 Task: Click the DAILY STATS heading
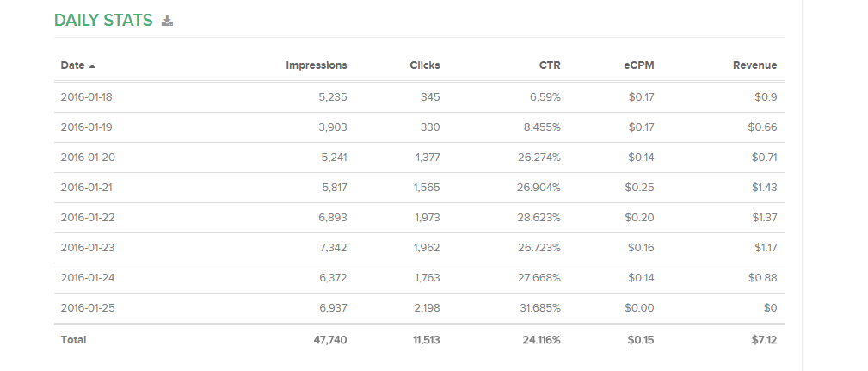(103, 21)
